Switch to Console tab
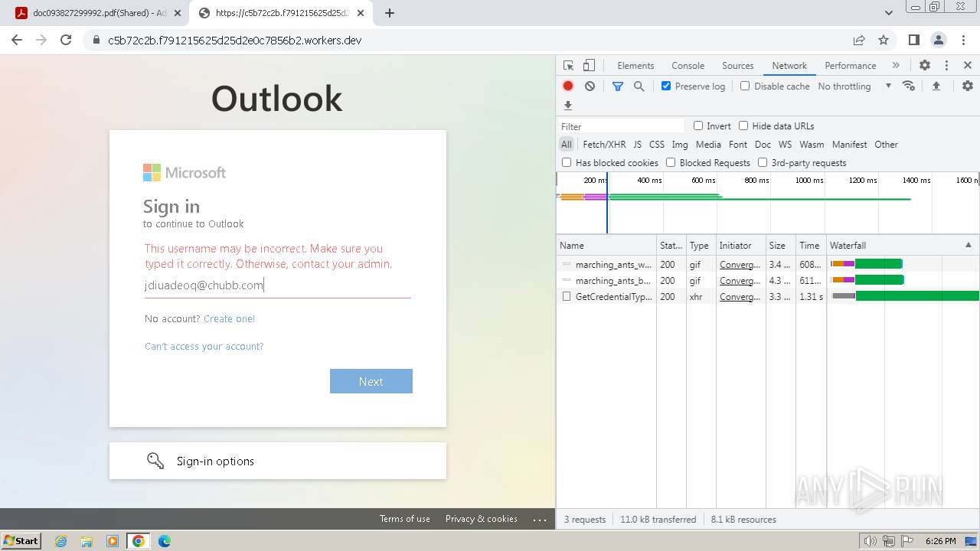 click(688, 66)
